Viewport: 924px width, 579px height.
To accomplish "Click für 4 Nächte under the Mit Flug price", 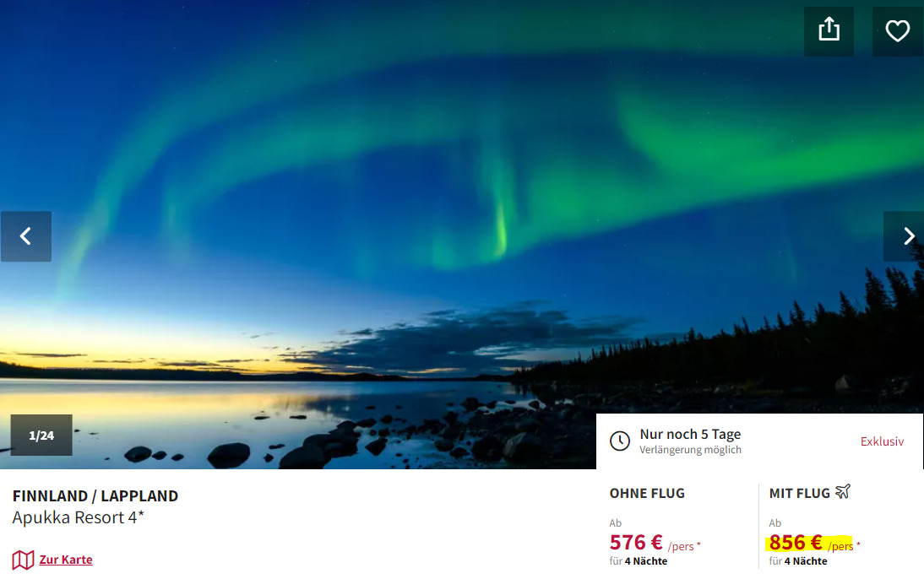I will point(798,560).
